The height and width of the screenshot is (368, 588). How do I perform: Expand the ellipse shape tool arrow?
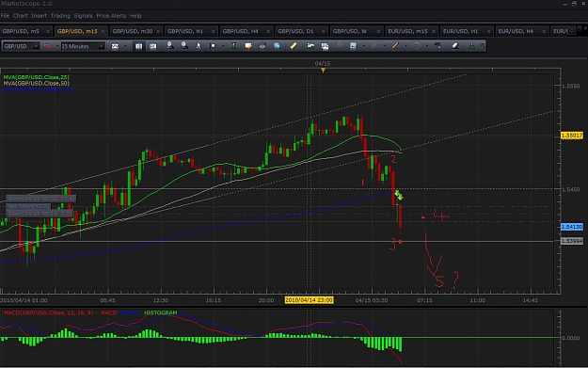coord(427,46)
